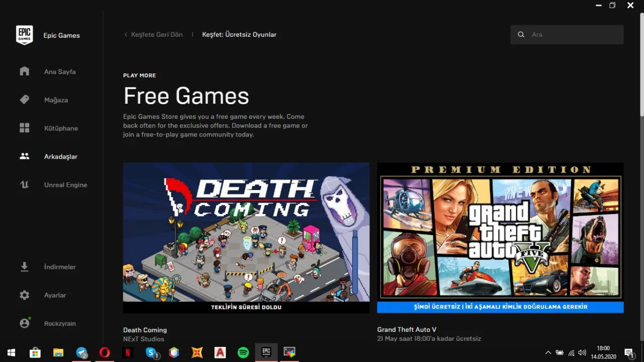Open the Rockzyrain account name
This screenshot has height=362, width=644.
(60, 323)
